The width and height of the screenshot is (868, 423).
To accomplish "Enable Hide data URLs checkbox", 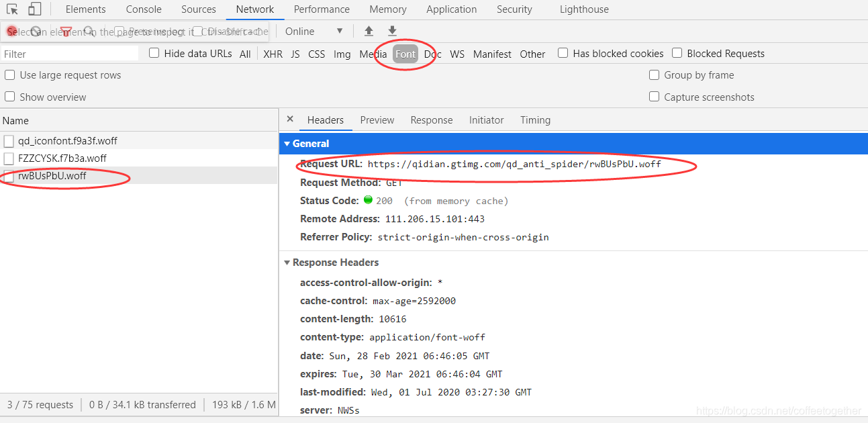I will (154, 53).
